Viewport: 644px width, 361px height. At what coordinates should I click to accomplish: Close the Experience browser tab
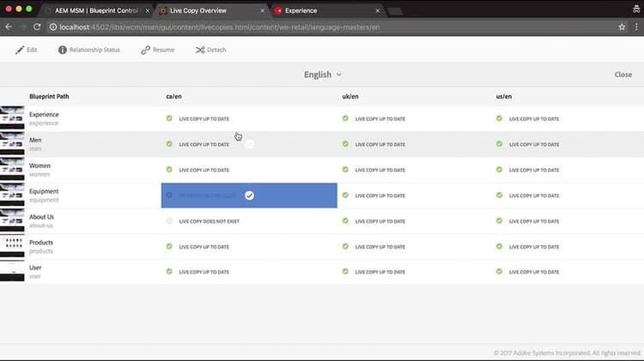click(x=378, y=10)
